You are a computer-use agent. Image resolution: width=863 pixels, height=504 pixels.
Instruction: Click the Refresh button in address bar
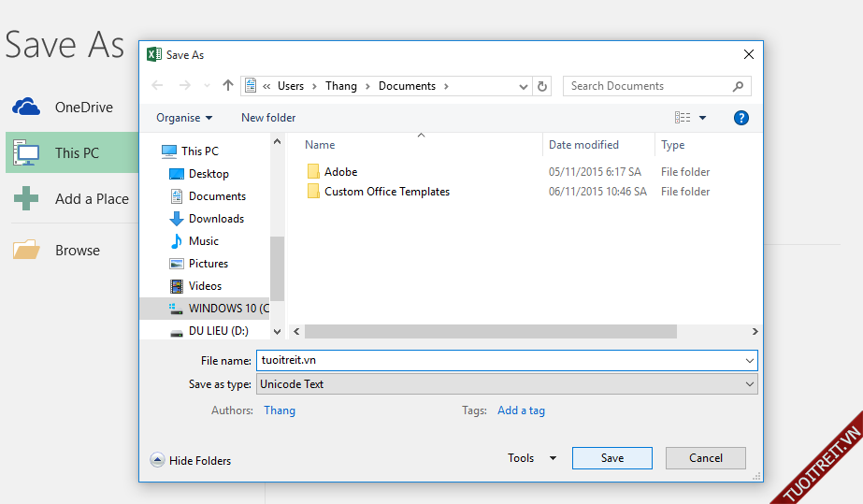coord(542,86)
